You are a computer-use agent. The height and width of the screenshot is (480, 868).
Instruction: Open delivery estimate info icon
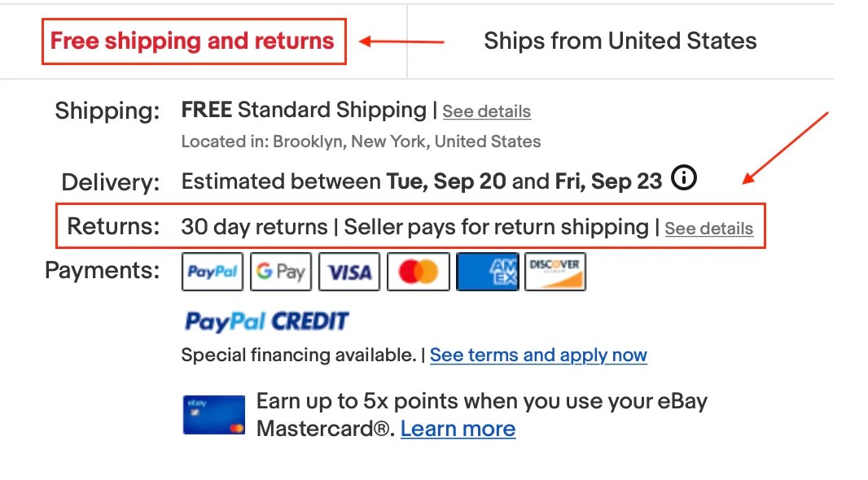685,178
